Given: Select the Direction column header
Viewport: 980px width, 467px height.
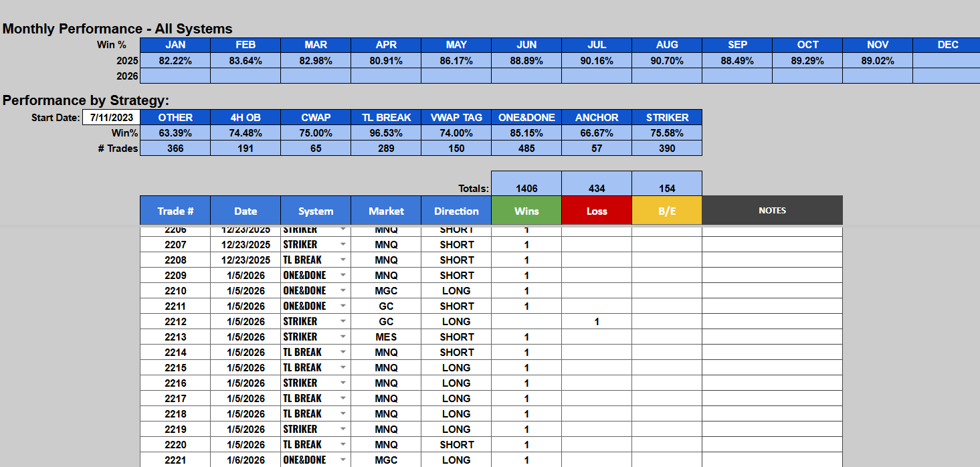Looking at the screenshot, I should pyautogui.click(x=456, y=211).
